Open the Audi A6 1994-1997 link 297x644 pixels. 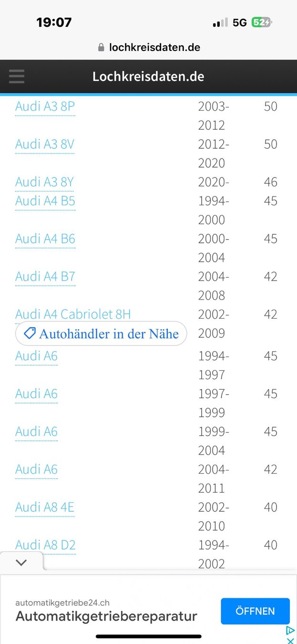(x=36, y=356)
